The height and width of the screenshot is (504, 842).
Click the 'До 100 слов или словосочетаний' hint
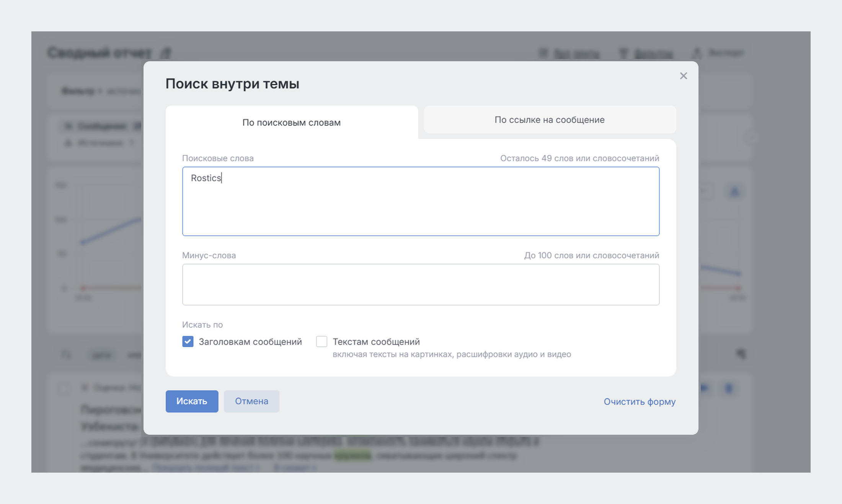click(x=592, y=255)
